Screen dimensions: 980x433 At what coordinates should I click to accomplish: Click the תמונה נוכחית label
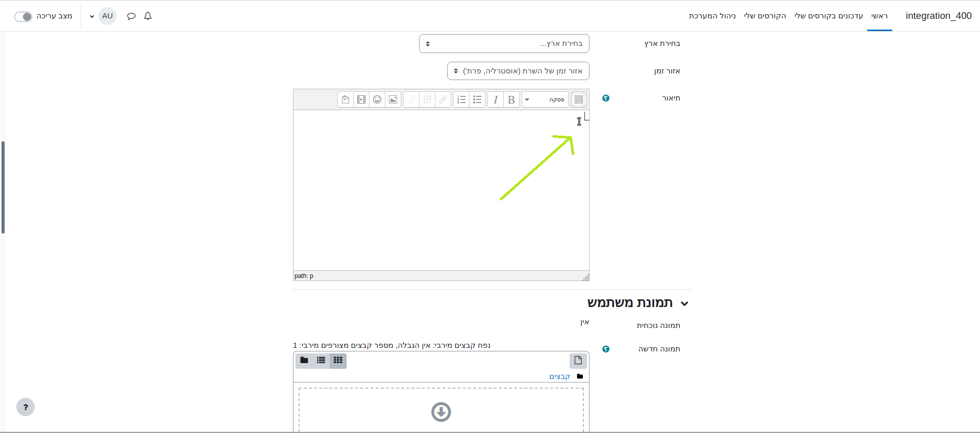click(658, 325)
